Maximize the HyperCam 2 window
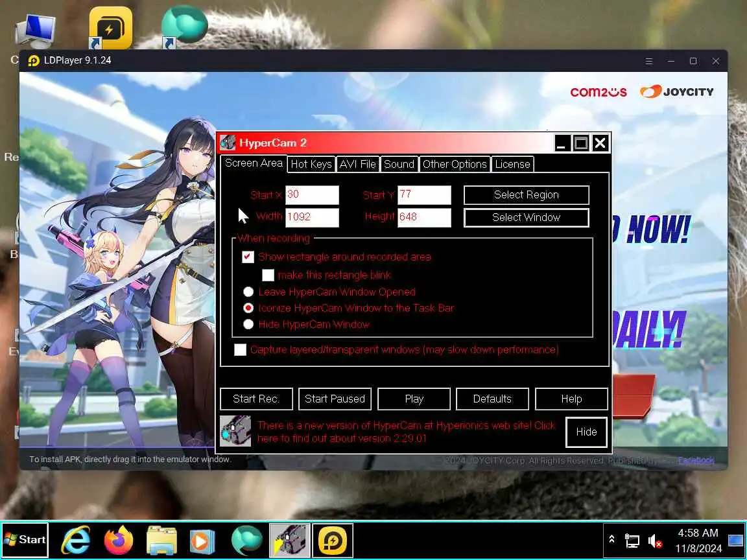 (581, 143)
